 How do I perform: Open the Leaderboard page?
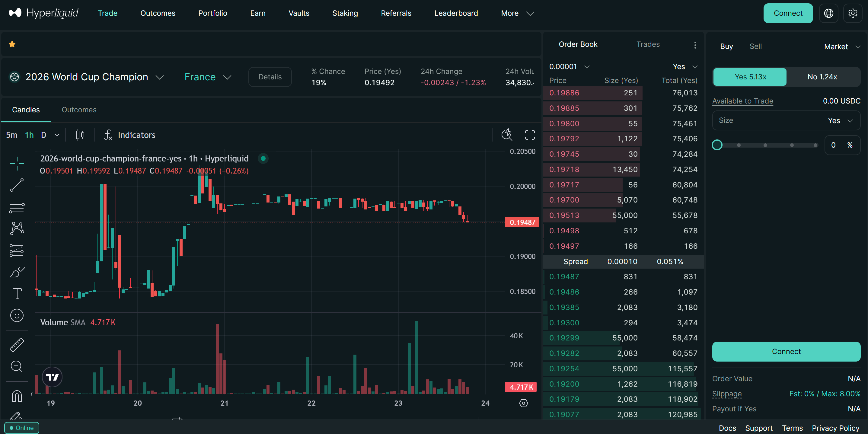(x=456, y=13)
